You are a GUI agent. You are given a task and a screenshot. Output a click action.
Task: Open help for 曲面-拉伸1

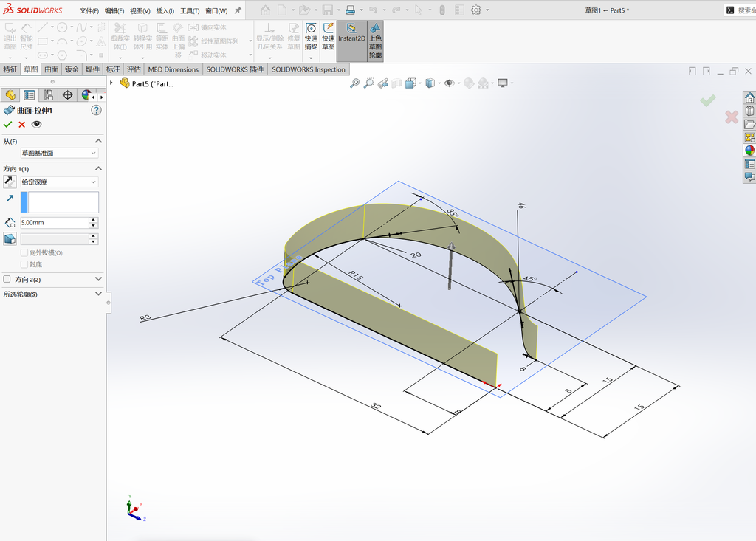click(97, 110)
